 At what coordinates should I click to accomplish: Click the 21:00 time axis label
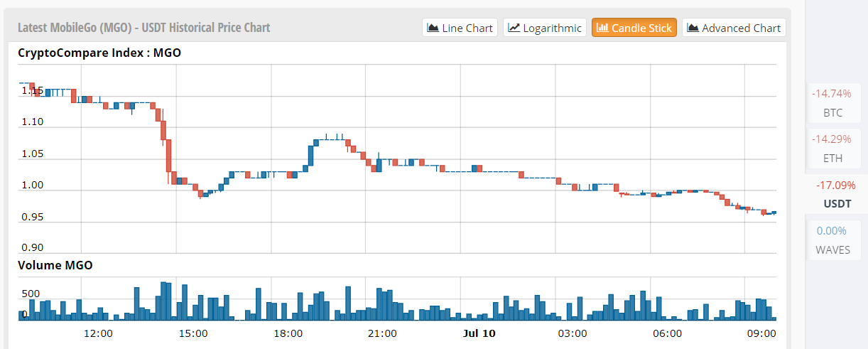(x=383, y=333)
